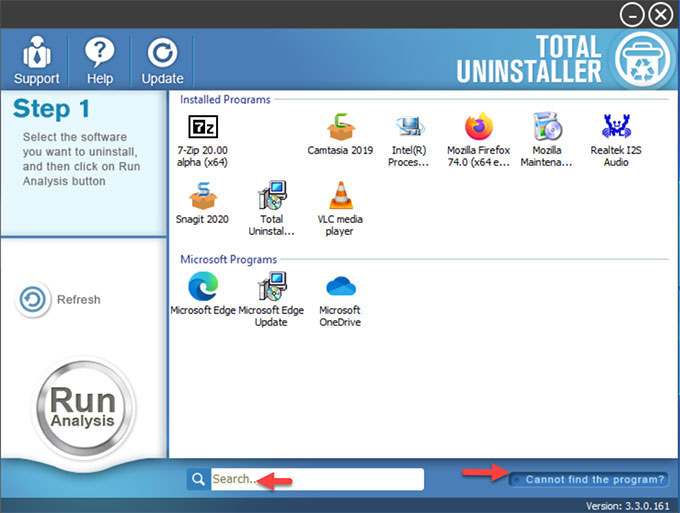Click the 'Refresh' label text

click(78, 300)
